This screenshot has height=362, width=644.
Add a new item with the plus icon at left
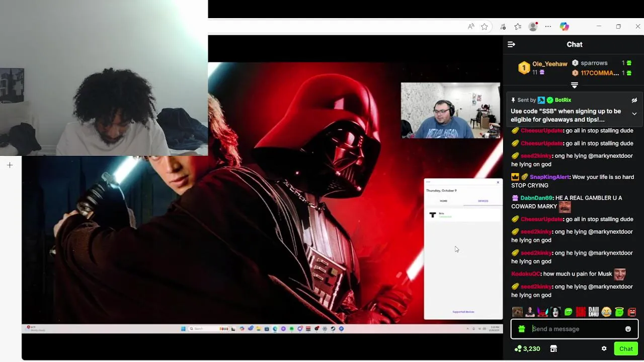pyautogui.click(x=10, y=165)
